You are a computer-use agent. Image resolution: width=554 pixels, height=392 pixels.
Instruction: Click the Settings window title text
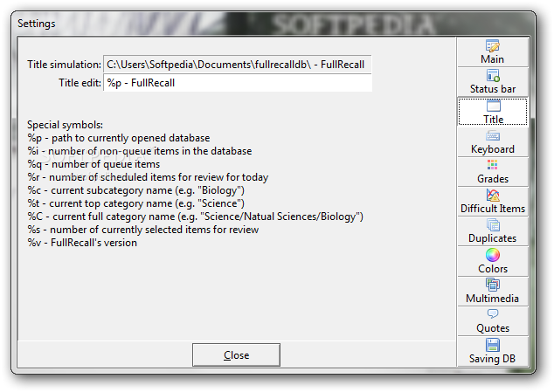pyautogui.click(x=37, y=24)
